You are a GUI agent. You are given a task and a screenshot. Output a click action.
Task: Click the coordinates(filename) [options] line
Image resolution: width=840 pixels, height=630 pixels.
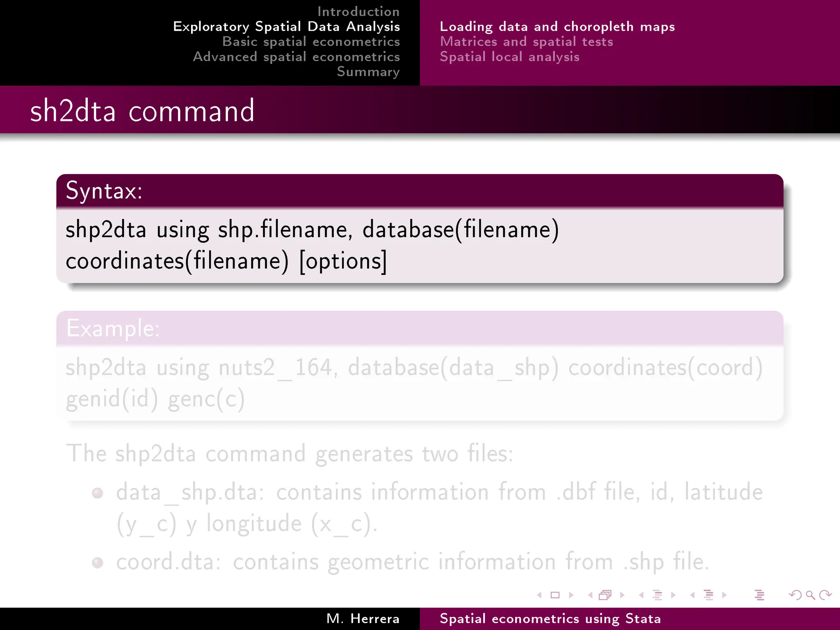pyautogui.click(x=226, y=261)
